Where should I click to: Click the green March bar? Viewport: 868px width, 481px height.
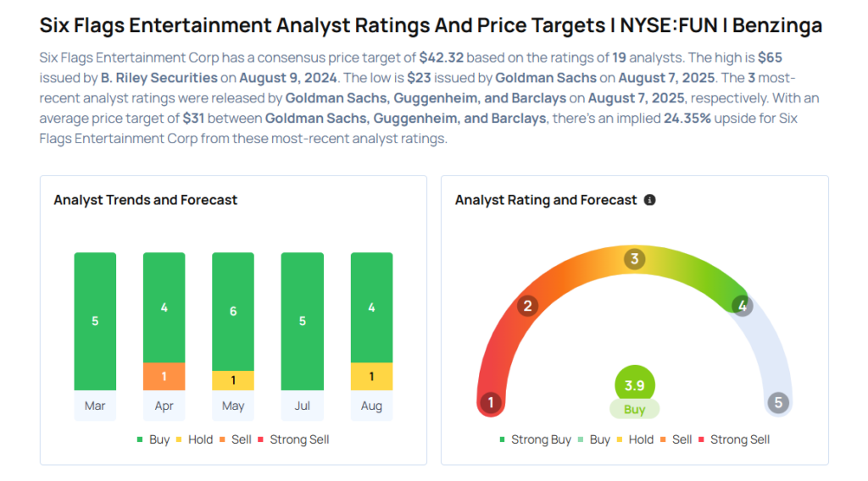click(95, 321)
